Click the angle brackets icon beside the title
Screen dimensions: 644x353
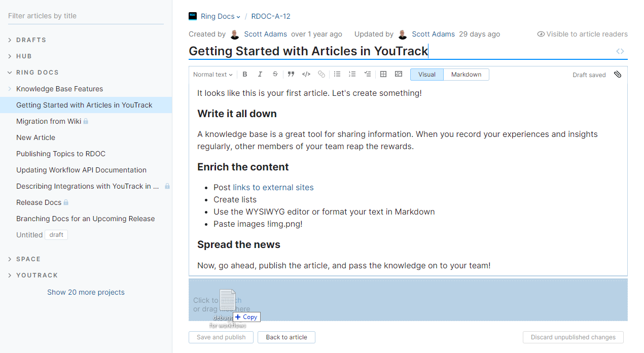(x=620, y=51)
